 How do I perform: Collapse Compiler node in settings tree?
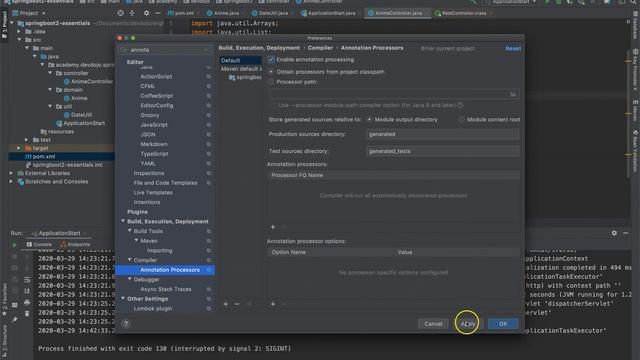coord(129,260)
